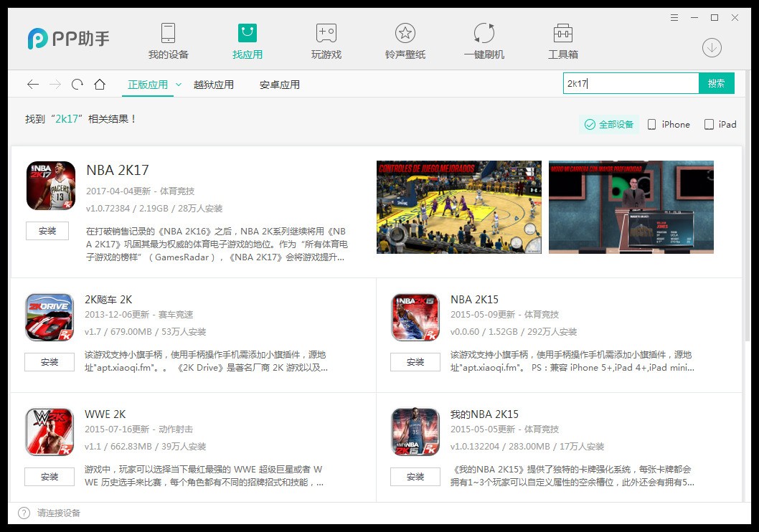Open the download manager arrow icon
Screen dimensions: 759x532
pyautogui.click(x=712, y=48)
